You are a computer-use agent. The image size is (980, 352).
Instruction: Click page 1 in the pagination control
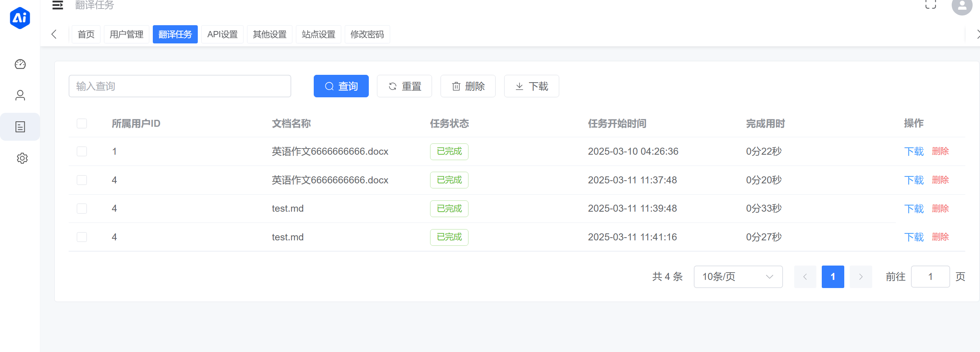tap(833, 277)
